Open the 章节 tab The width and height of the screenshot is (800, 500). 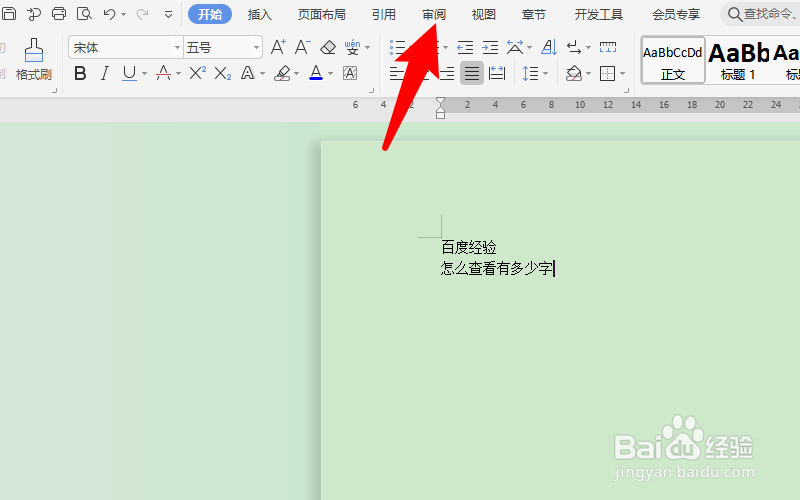coord(534,14)
